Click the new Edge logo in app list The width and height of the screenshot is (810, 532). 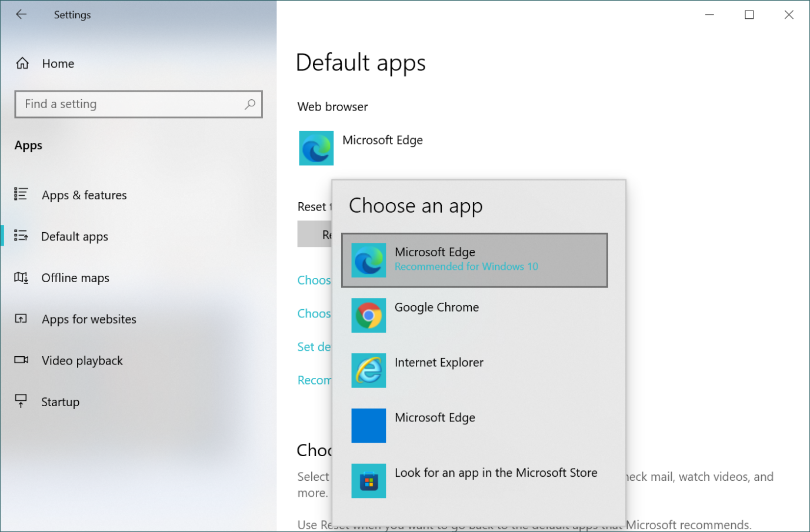(369, 260)
